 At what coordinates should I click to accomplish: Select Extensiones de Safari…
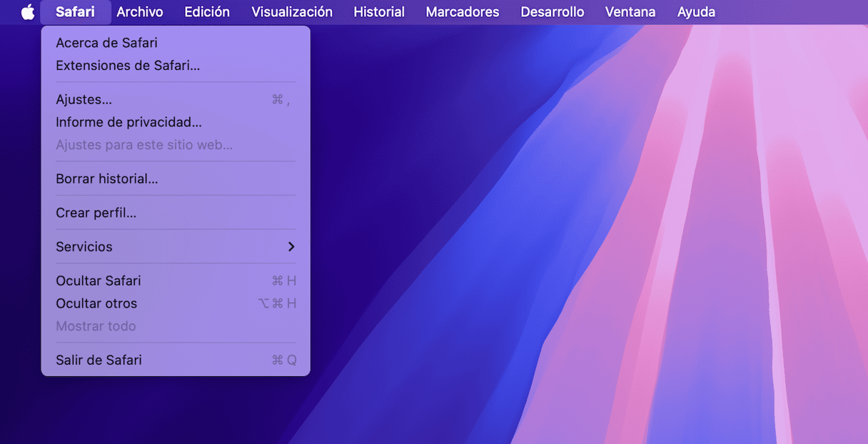176,66
